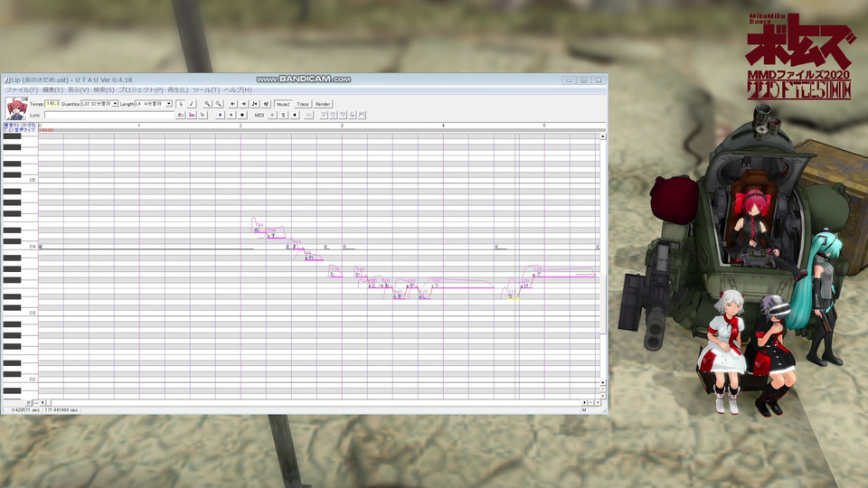The height and width of the screenshot is (488, 868).
Task: Click the horizontal zoom minus button
Action: click(x=590, y=403)
